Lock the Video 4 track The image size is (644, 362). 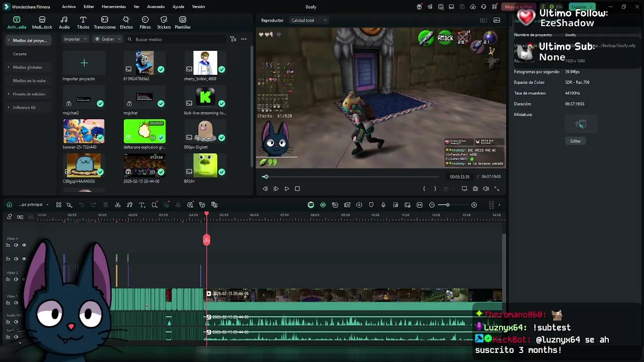[8, 245]
